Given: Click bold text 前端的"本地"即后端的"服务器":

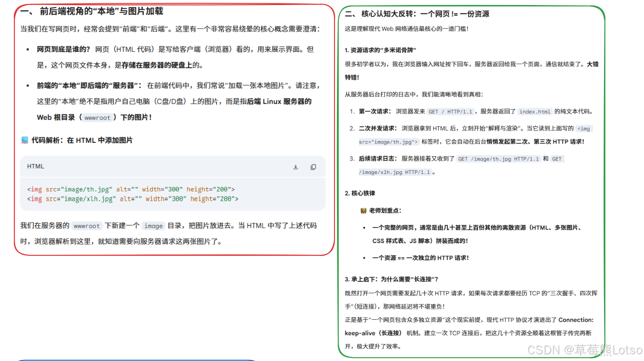Looking at the screenshot, I should (89, 86).
